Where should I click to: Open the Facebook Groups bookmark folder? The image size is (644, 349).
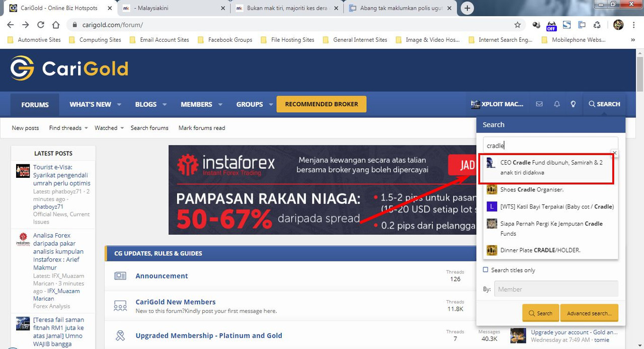(225, 40)
